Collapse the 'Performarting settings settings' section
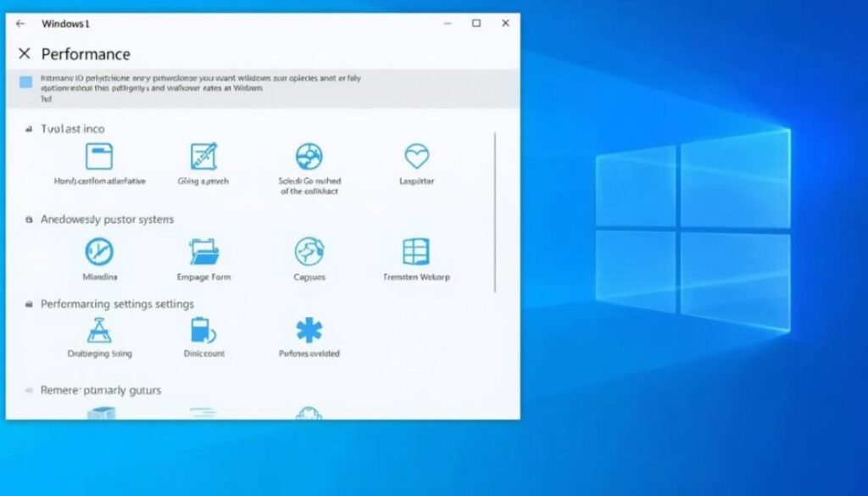Viewport: 868px width, 496px height. (30, 304)
